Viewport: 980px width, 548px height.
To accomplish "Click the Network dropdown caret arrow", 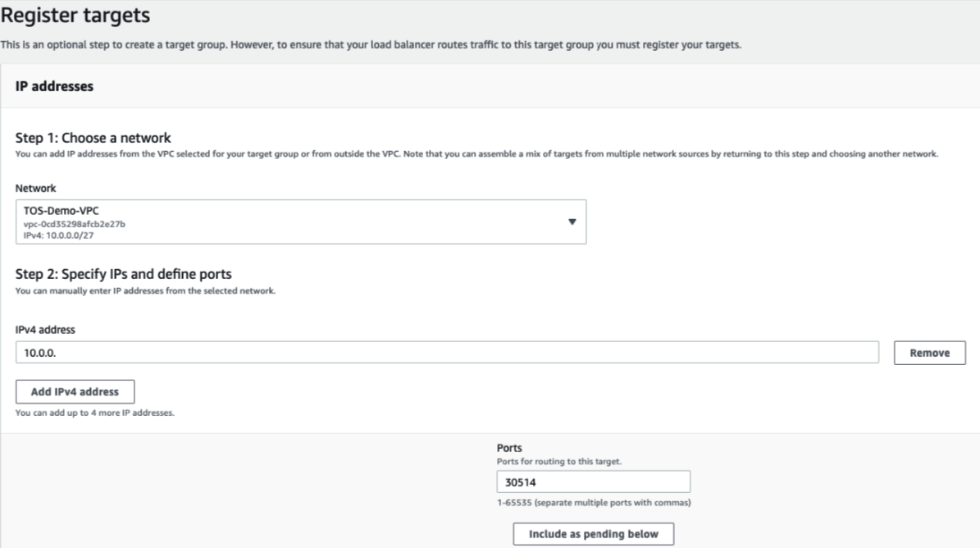I will [x=572, y=221].
